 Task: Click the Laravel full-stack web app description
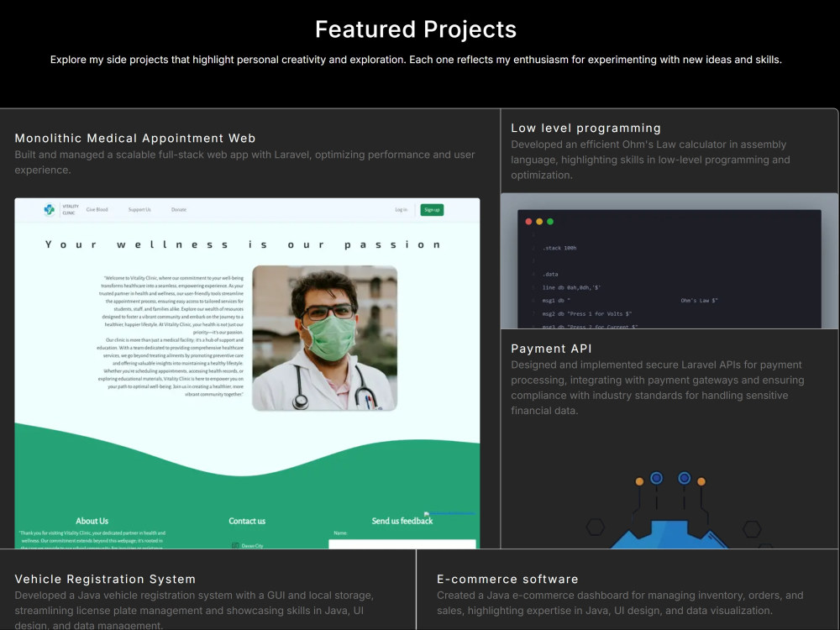[x=244, y=162]
